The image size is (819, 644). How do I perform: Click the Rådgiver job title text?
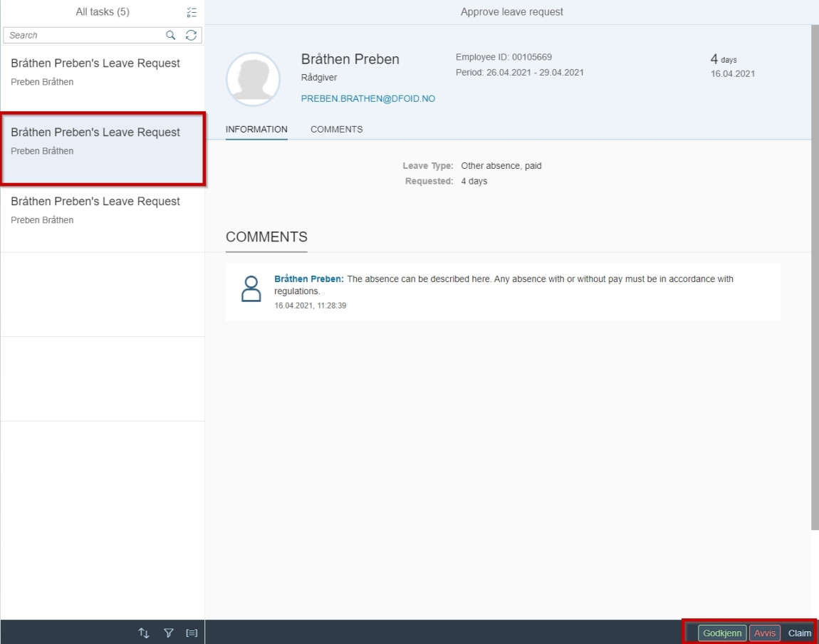318,78
